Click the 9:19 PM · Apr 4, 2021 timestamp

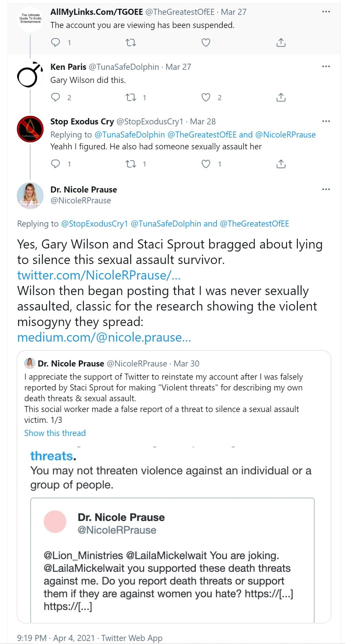tap(56, 638)
